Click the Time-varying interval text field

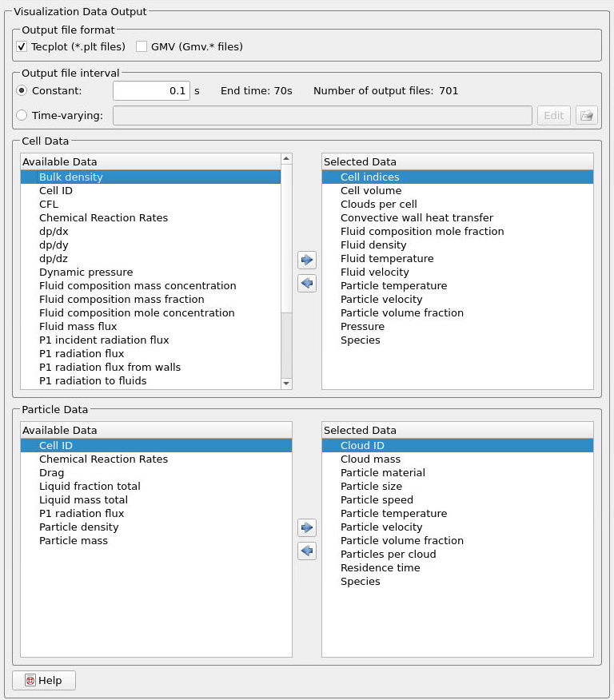click(322, 115)
